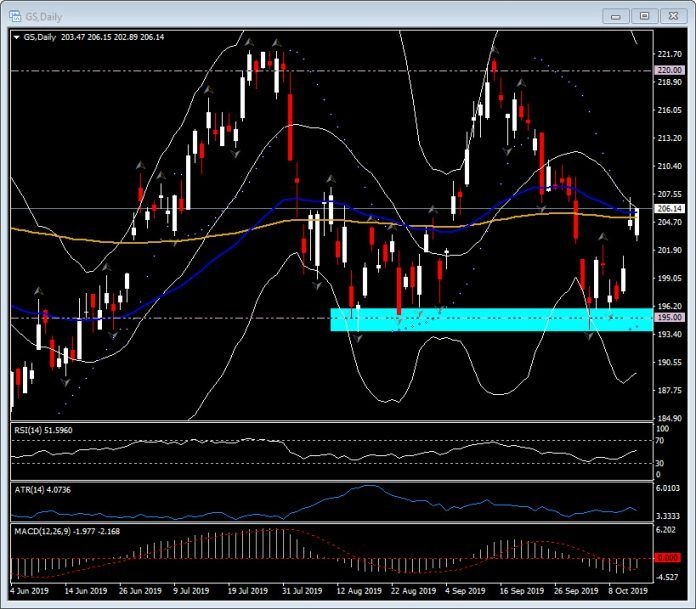The image size is (696, 609).
Task: Click the 220.00 horizontal level price label
Action: coord(669,70)
